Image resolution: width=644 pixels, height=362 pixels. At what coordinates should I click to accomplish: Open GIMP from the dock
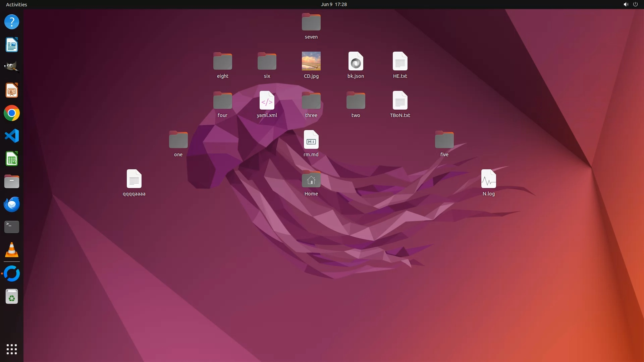[12, 67]
